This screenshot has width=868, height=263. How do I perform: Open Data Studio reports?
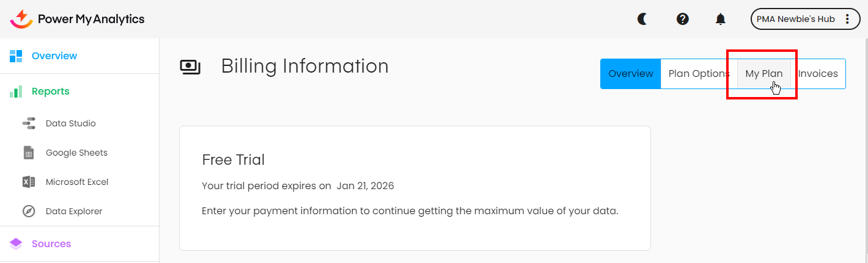(x=70, y=123)
